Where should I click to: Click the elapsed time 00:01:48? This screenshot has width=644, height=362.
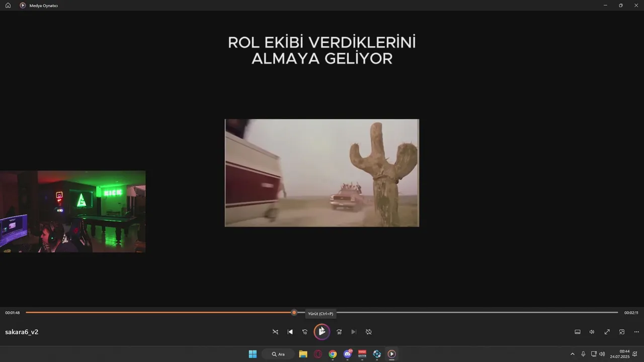click(x=13, y=313)
